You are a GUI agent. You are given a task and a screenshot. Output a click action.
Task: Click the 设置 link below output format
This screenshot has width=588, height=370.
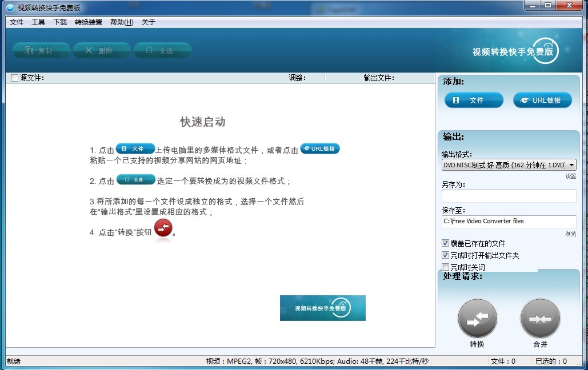point(570,176)
